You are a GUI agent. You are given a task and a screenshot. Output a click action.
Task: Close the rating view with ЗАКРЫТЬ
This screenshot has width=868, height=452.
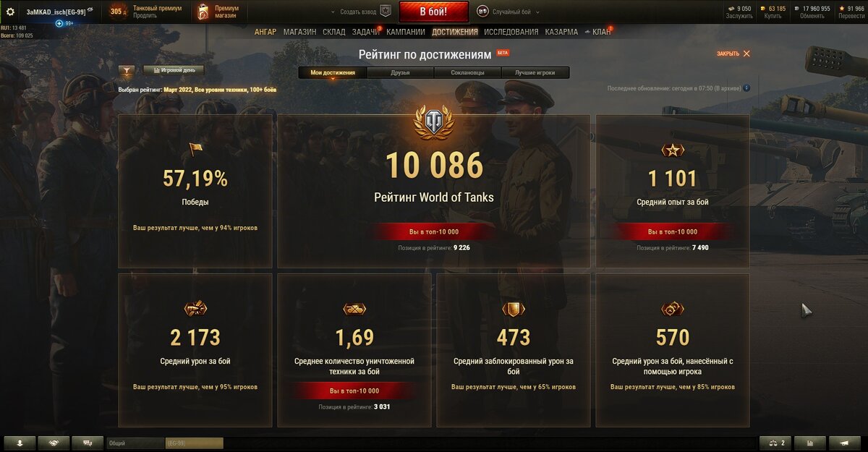733,54
